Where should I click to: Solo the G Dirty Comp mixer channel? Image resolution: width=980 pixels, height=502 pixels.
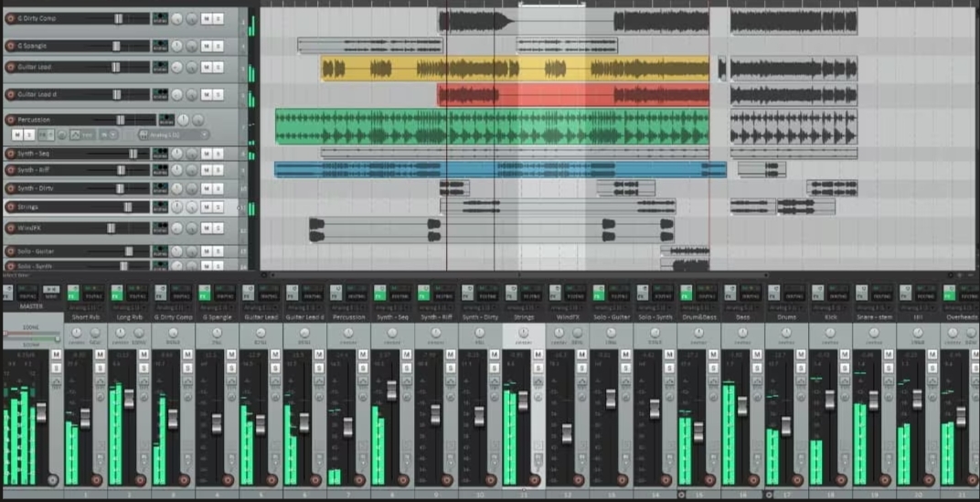[x=187, y=368]
